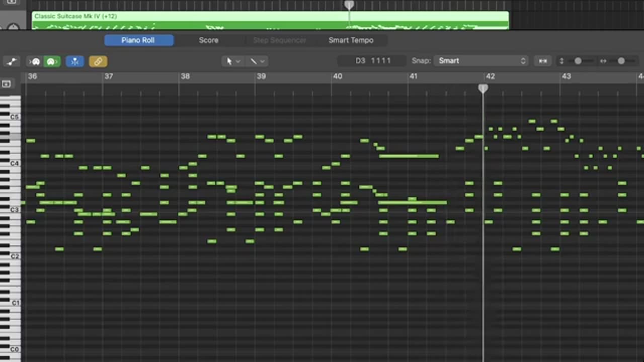Click the horizontal zoom slider handle

click(621, 61)
